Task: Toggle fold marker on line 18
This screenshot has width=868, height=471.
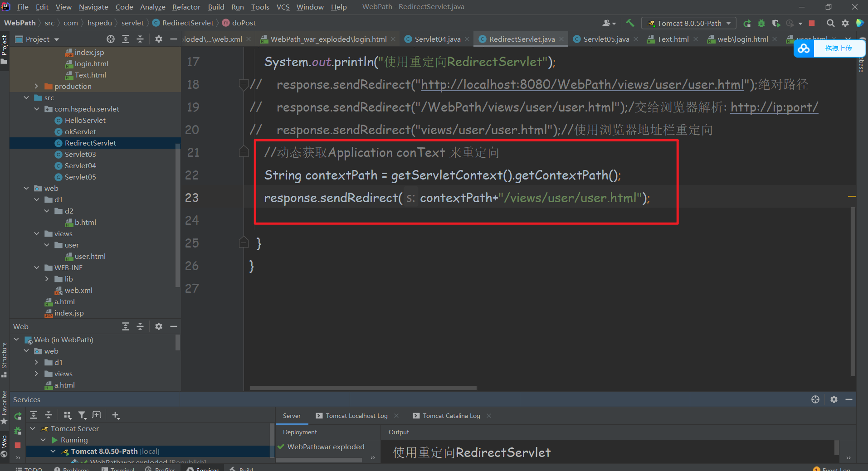Action: 244,84
